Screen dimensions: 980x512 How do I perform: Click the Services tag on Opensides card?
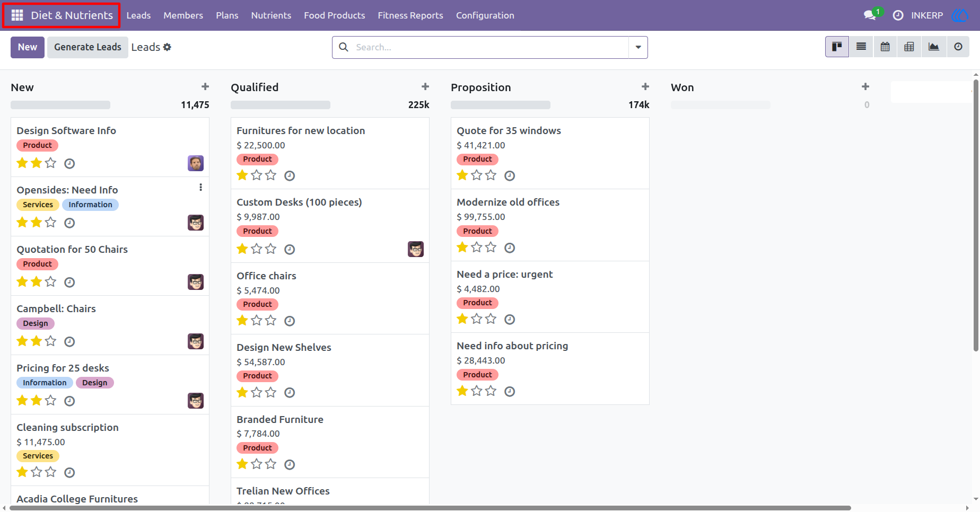38,205
